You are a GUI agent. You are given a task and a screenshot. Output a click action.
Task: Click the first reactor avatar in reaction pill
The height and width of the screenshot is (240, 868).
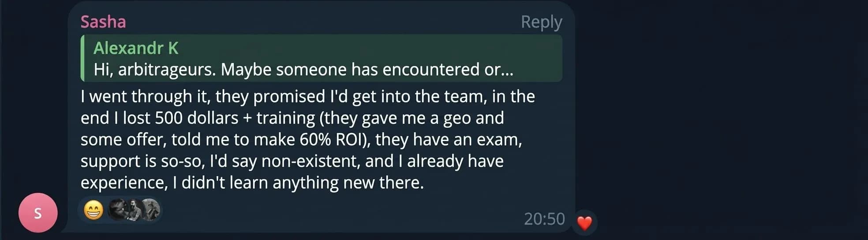point(117,210)
